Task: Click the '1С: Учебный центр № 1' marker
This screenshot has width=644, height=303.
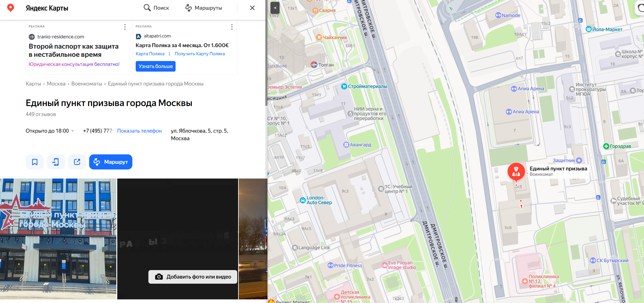Action: click(381, 189)
